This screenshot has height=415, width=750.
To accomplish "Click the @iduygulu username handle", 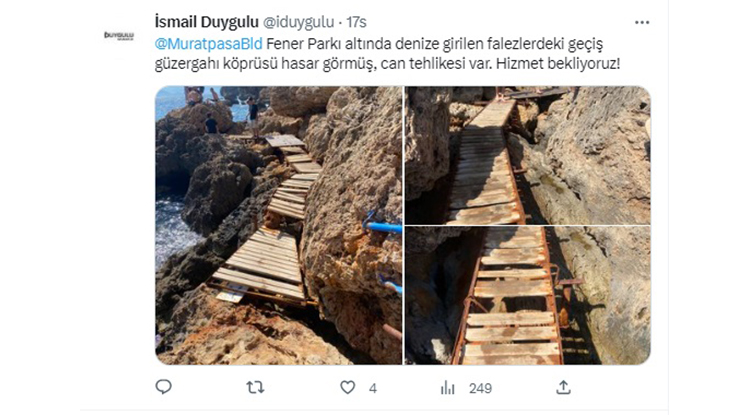I will [x=298, y=22].
